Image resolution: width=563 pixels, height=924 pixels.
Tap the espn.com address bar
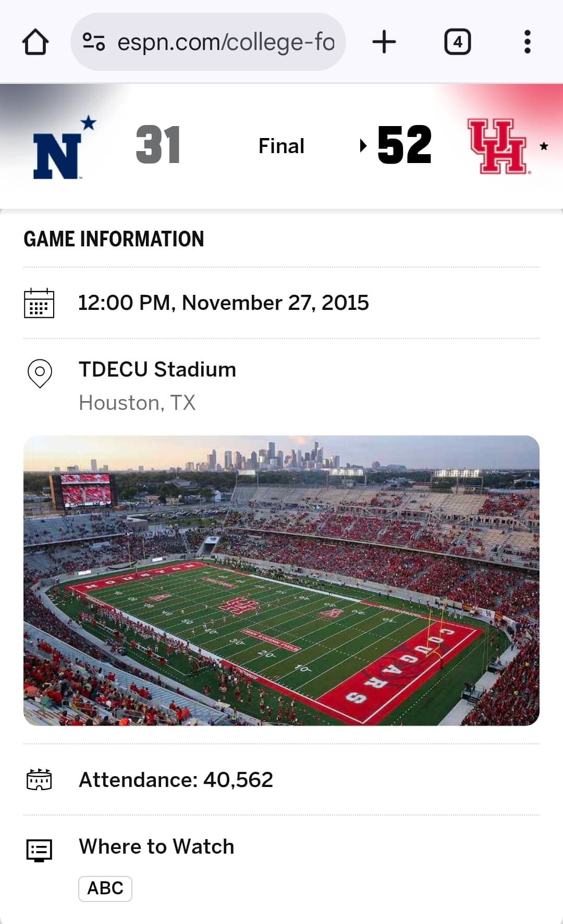[x=225, y=42]
